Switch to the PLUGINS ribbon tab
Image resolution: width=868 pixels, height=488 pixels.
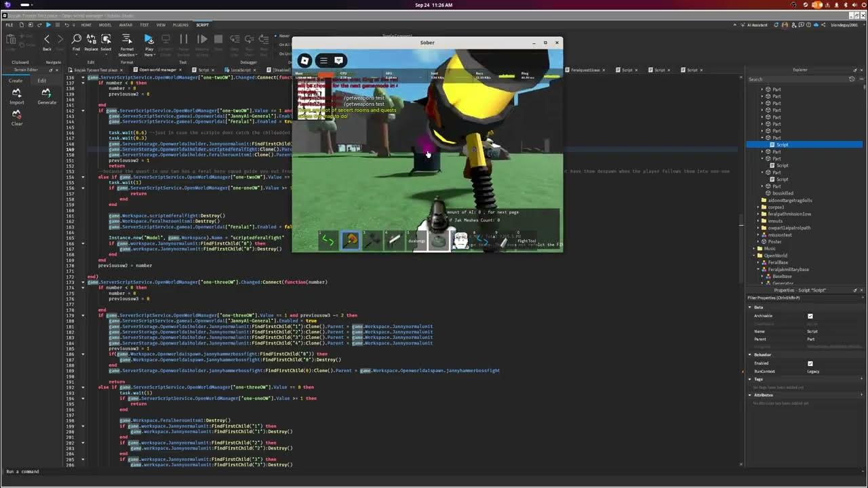pos(180,25)
